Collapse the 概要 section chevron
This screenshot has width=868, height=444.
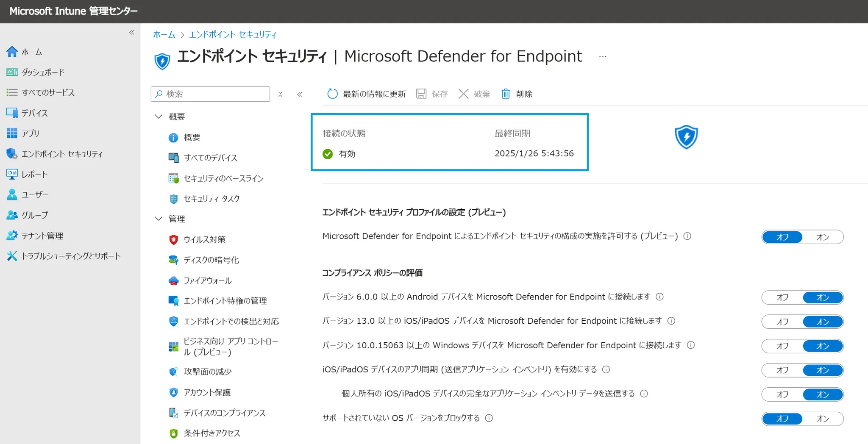tap(159, 117)
